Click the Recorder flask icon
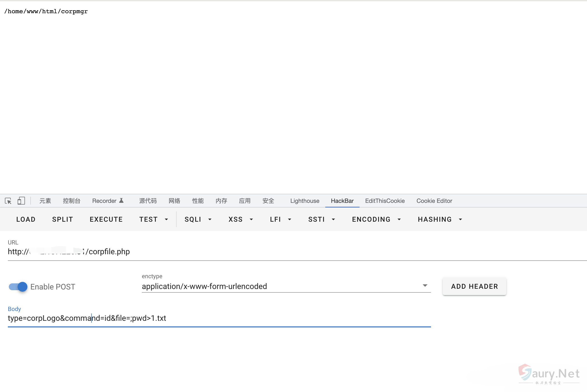The image size is (587, 392). (x=122, y=200)
